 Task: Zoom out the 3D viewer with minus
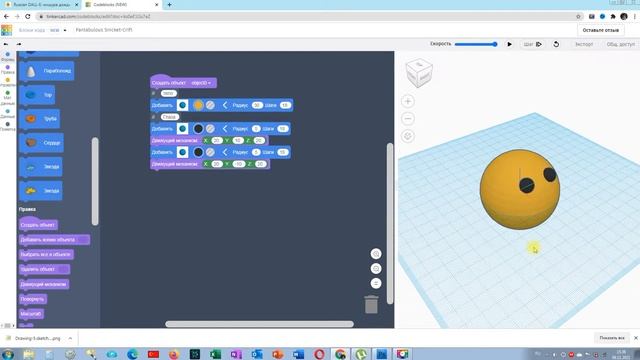[408, 119]
